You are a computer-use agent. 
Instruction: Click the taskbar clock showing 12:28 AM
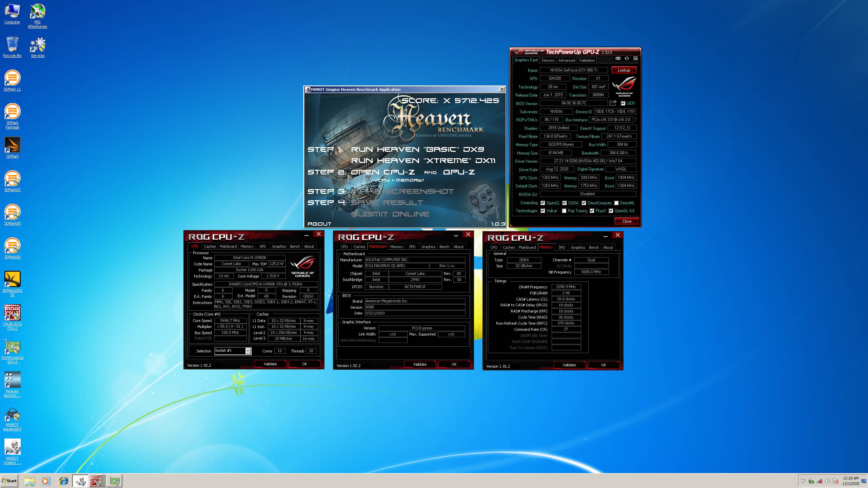(x=851, y=481)
